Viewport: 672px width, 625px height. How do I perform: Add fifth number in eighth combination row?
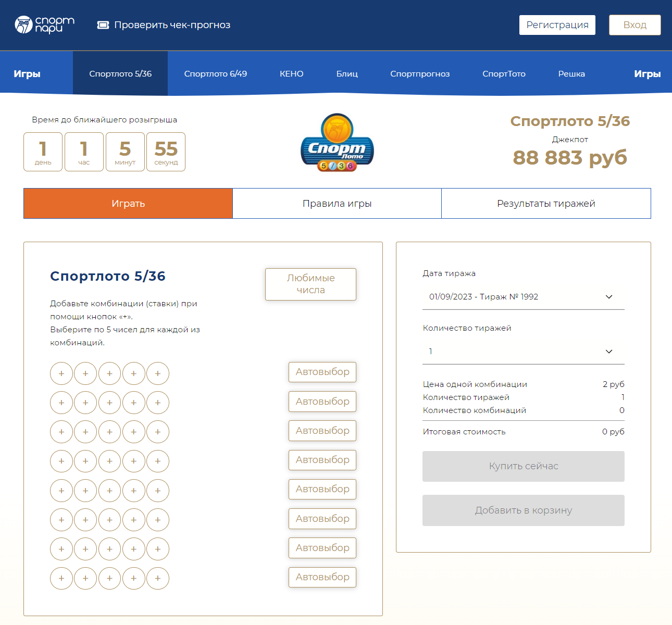point(158,578)
